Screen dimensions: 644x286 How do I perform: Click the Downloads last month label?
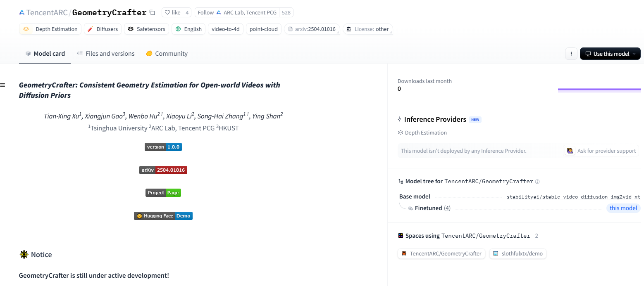[x=425, y=81]
